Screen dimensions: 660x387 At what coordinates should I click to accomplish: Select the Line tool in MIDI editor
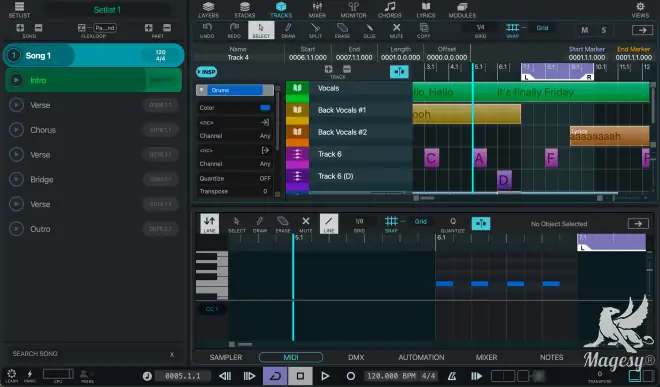329,224
